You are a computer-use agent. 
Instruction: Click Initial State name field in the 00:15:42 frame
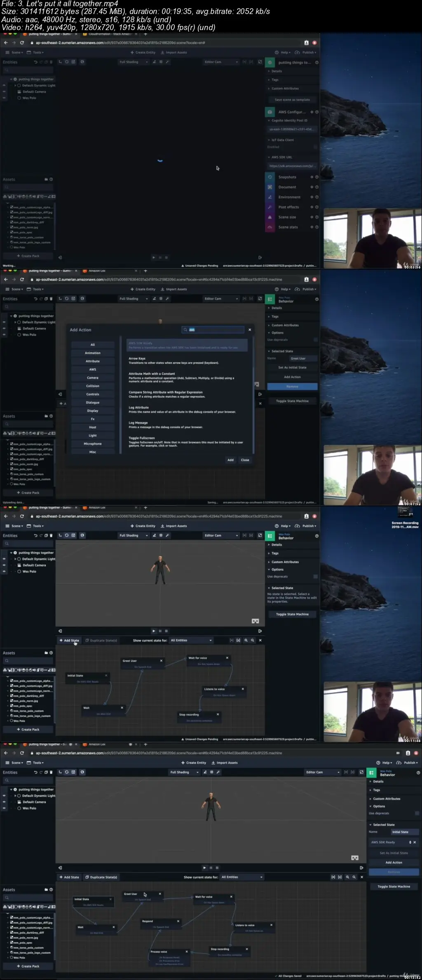405,832
